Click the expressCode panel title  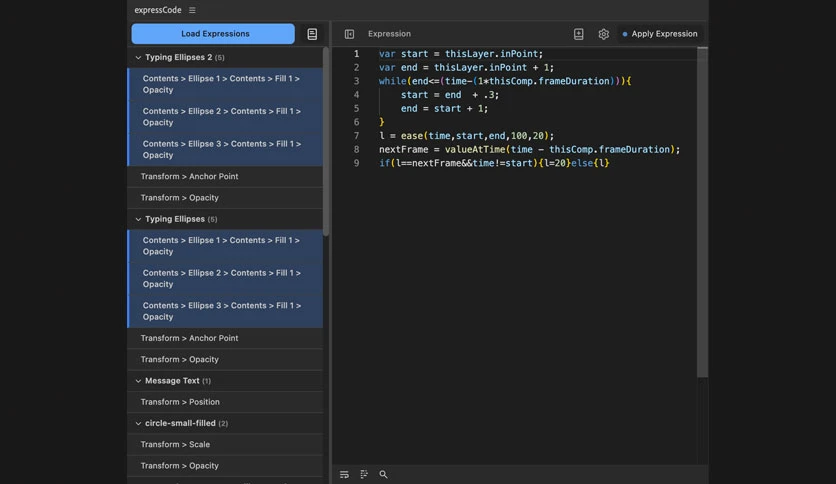[158, 10]
